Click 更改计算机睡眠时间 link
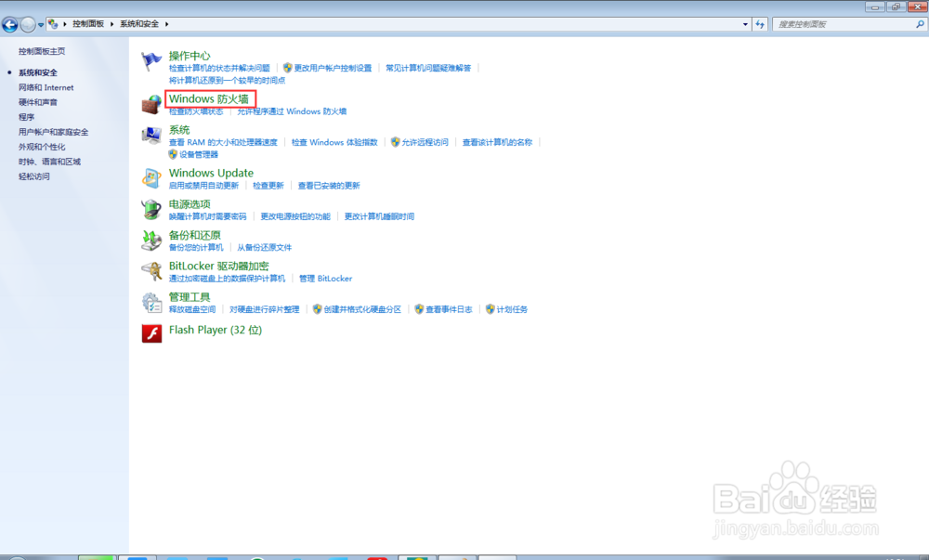The width and height of the screenshot is (929, 560). 379,216
